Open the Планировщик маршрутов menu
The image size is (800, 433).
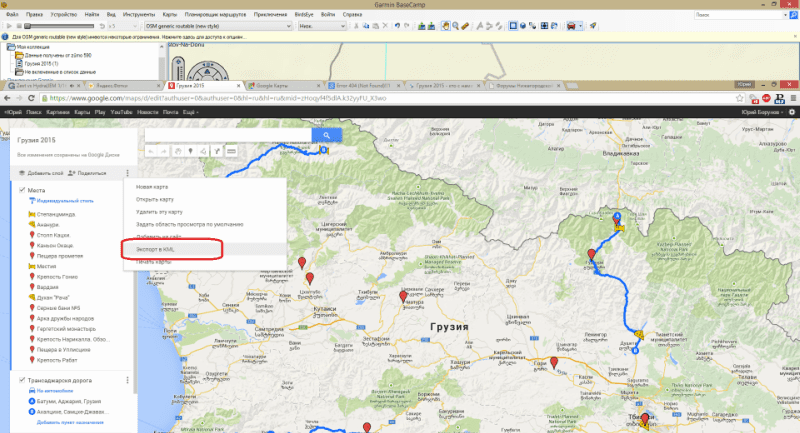click(x=215, y=14)
